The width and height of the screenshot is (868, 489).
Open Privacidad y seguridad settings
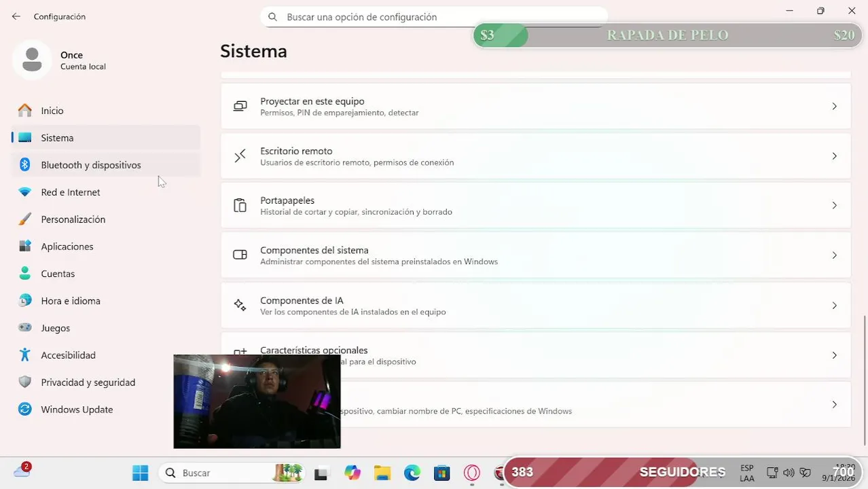(x=106, y=382)
